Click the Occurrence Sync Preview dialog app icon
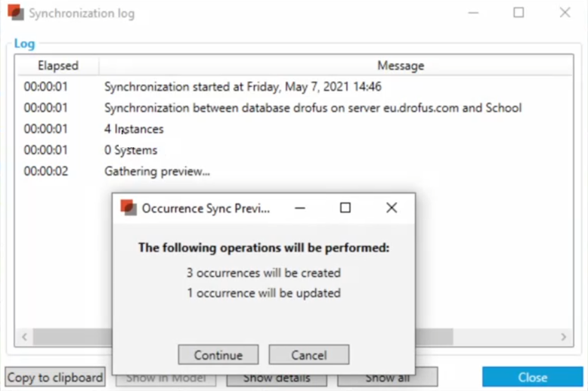This screenshot has width=588, height=391. [128, 208]
